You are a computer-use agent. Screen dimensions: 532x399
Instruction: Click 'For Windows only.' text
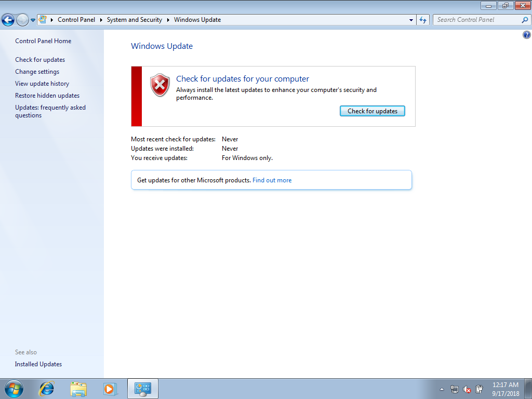click(x=247, y=158)
